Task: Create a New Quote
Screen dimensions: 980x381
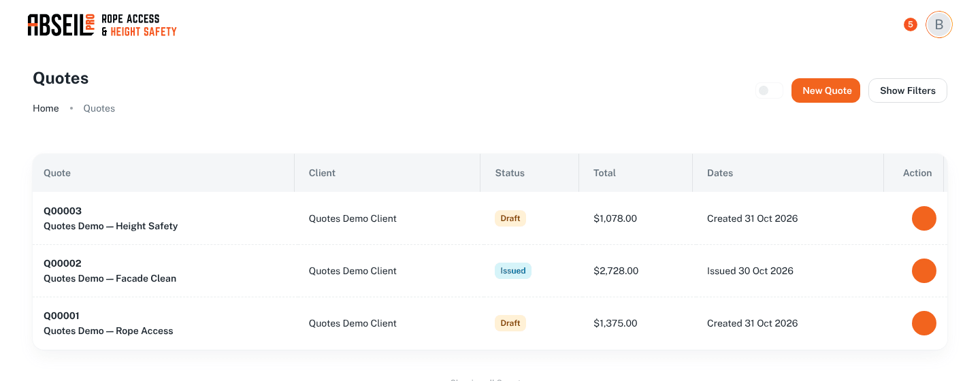Action: coord(826,90)
